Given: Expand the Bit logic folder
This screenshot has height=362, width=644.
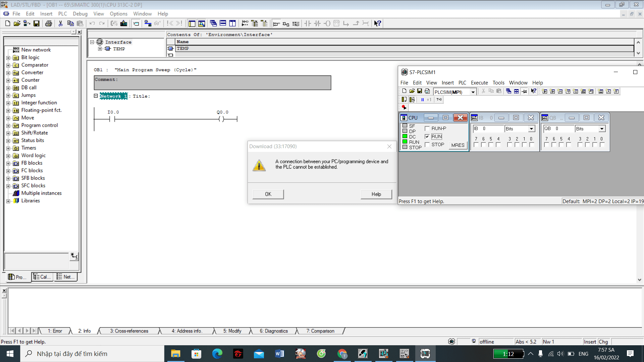Looking at the screenshot, I should pos(8,58).
